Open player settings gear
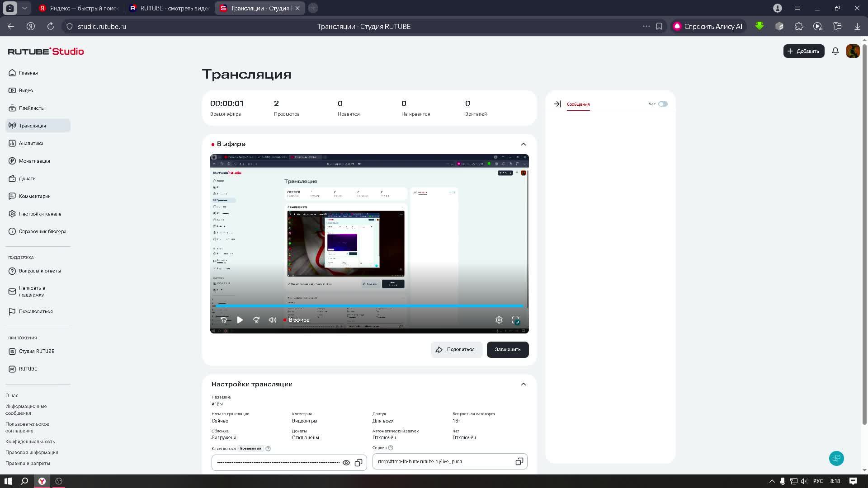 [499, 320]
